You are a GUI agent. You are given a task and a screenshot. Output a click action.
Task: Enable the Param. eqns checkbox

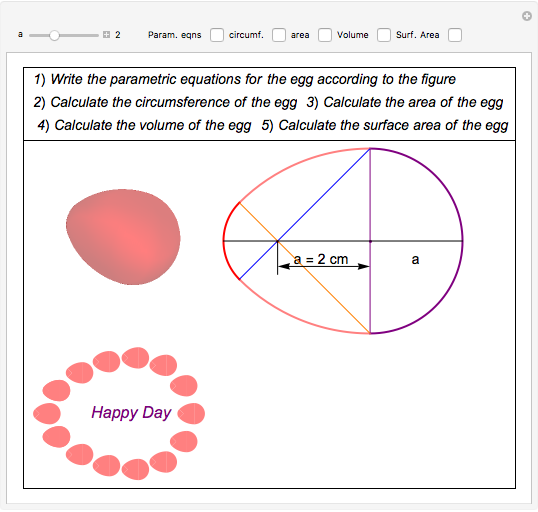(x=217, y=35)
